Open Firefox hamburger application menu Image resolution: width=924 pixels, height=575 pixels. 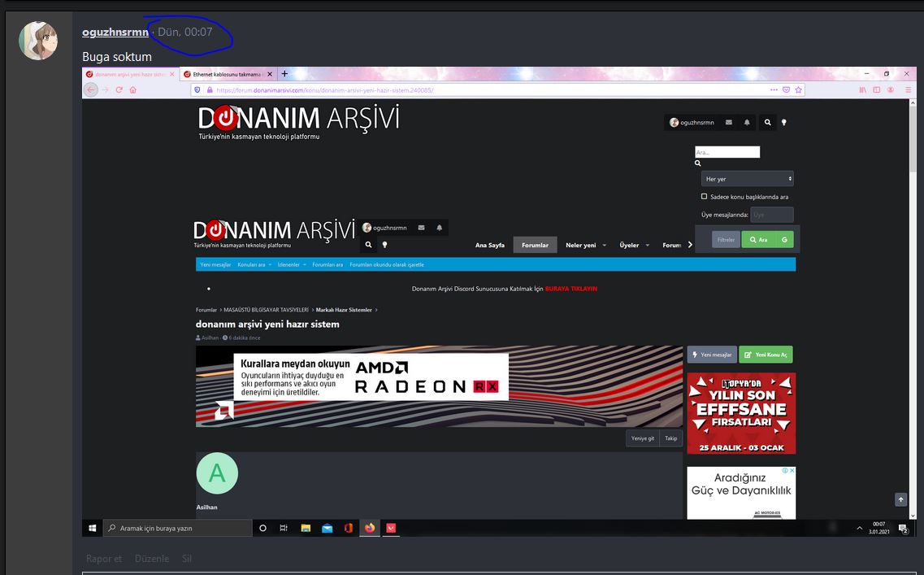pyautogui.click(x=908, y=89)
